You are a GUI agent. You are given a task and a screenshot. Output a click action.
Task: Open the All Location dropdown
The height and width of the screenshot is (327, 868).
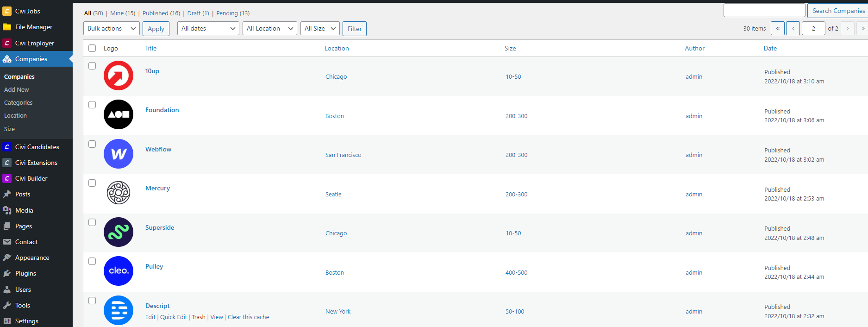pyautogui.click(x=270, y=28)
